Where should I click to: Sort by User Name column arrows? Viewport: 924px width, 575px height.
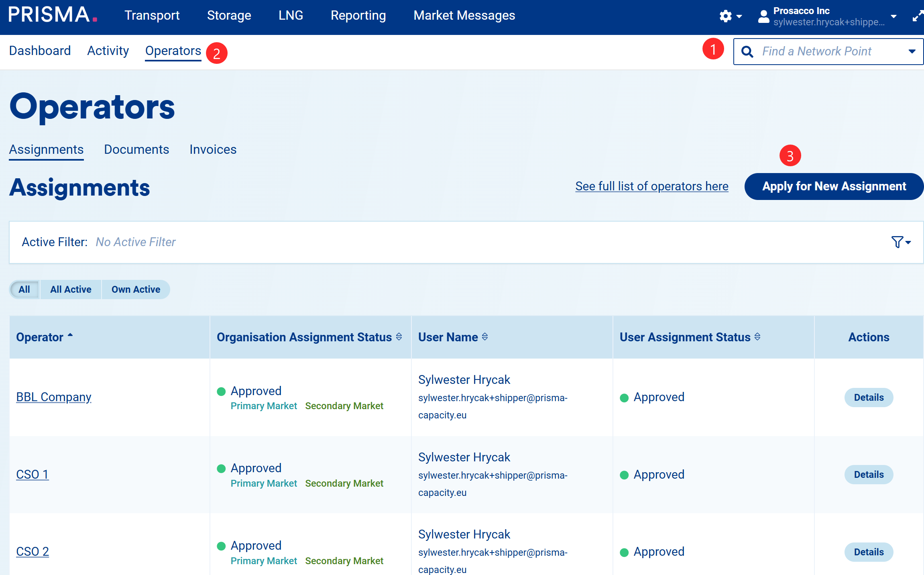click(x=485, y=337)
